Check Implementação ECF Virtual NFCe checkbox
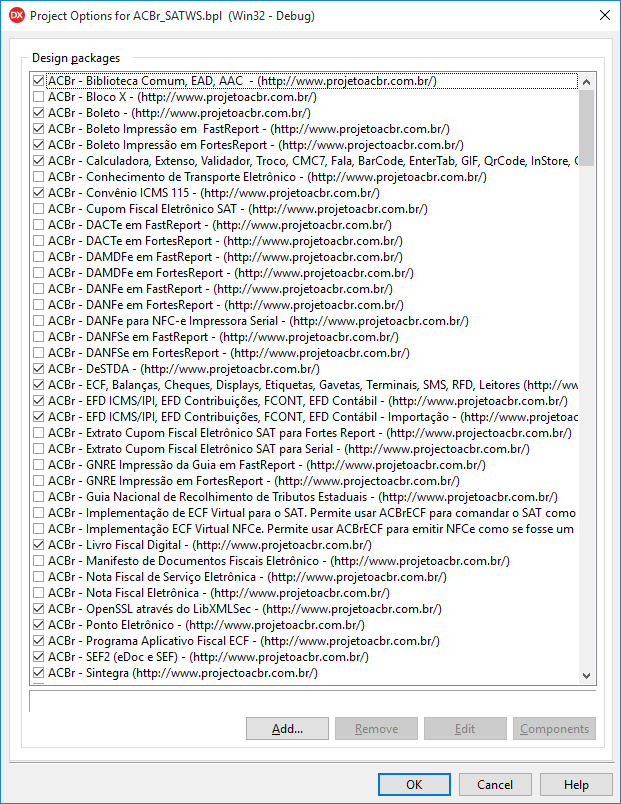Screen dimensions: 621x804 coord(38,529)
